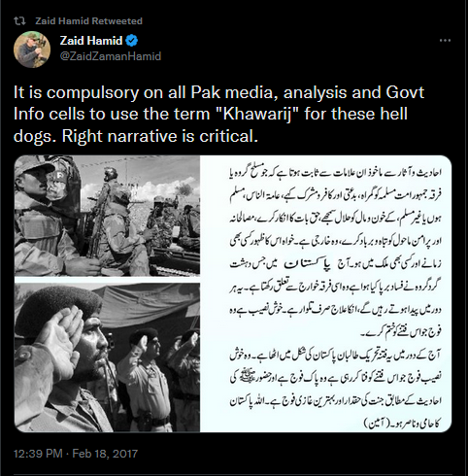Open Zaid Hamid's profile avatar
Viewport: 468px width, 476px height.
tap(32, 50)
